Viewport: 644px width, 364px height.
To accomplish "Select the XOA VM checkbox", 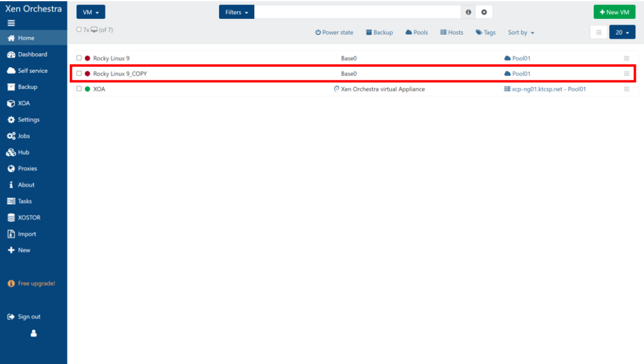I will pyautogui.click(x=79, y=89).
